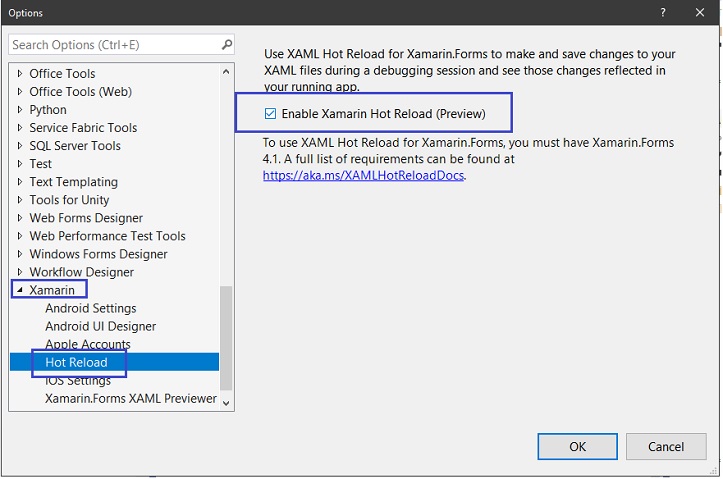Select SQL Server Tools category
Image resolution: width=723 pixels, height=479 pixels.
coord(75,146)
